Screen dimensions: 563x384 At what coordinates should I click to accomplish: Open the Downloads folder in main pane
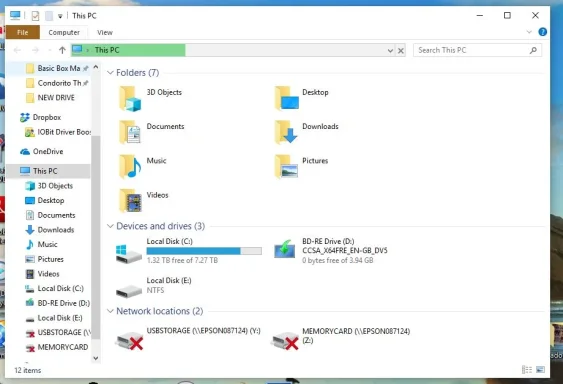(286, 132)
